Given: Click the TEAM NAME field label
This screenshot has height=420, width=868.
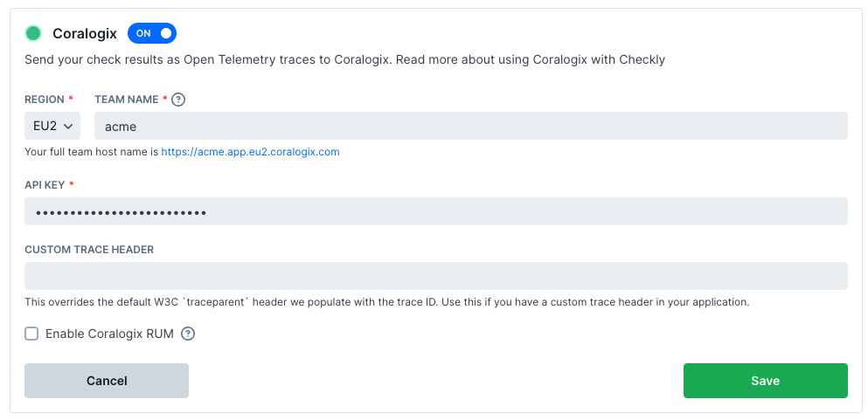Looking at the screenshot, I should pyautogui.click(x=126, y=100).
